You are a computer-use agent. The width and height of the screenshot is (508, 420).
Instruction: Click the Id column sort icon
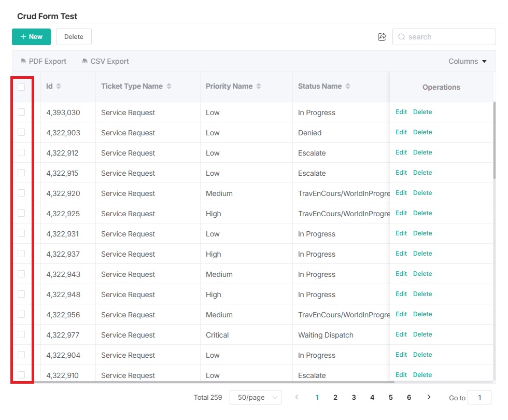pos(59,86)
